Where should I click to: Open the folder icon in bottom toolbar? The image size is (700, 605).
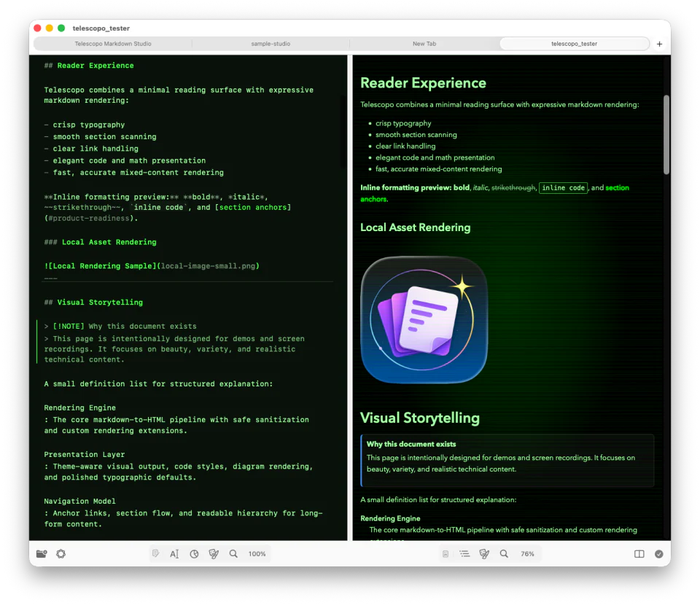pos(42,554)
